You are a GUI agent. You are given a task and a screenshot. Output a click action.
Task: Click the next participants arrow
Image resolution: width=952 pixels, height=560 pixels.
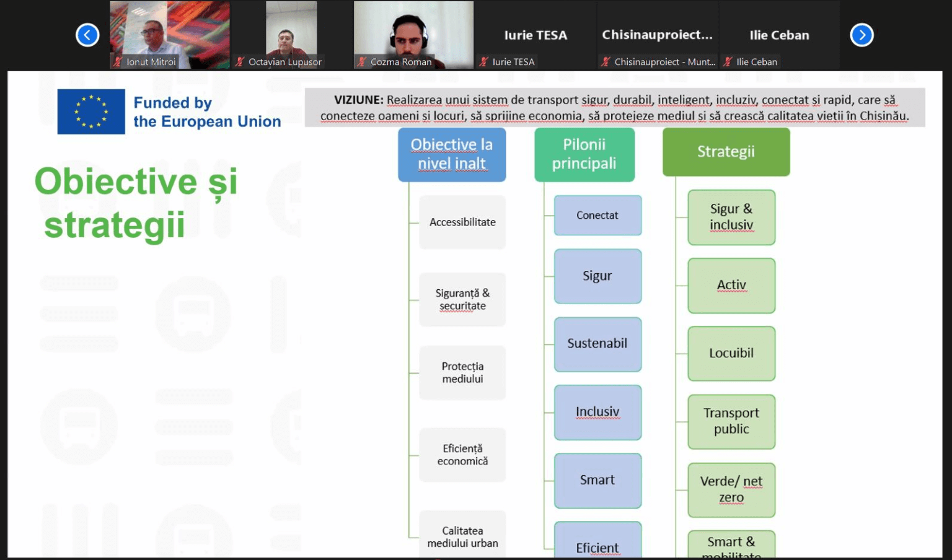[862, 35]
